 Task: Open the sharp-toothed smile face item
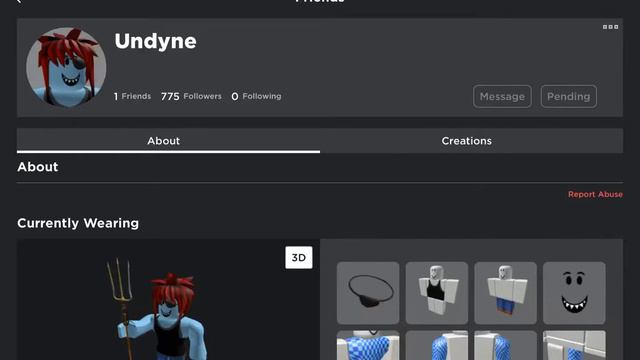574,293
